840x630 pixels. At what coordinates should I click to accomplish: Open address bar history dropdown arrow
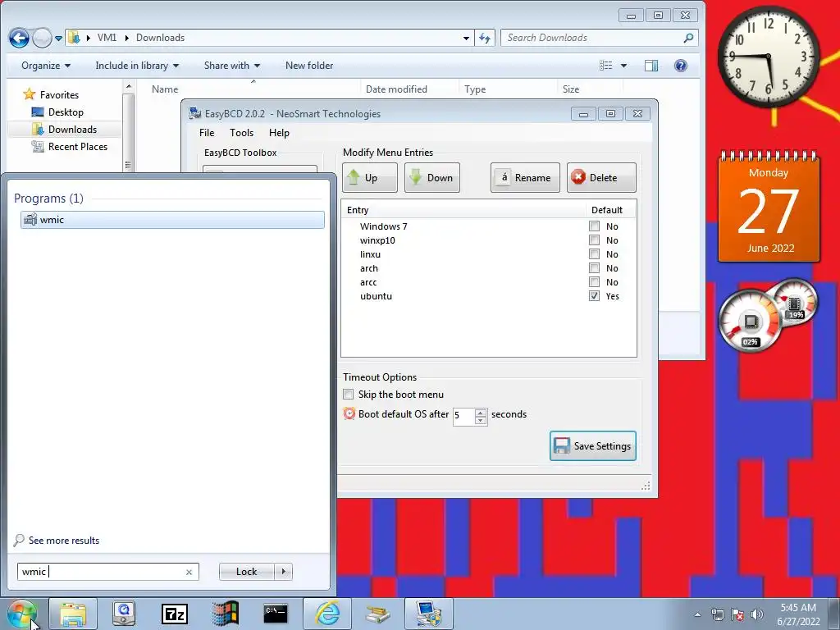(466, 38)
